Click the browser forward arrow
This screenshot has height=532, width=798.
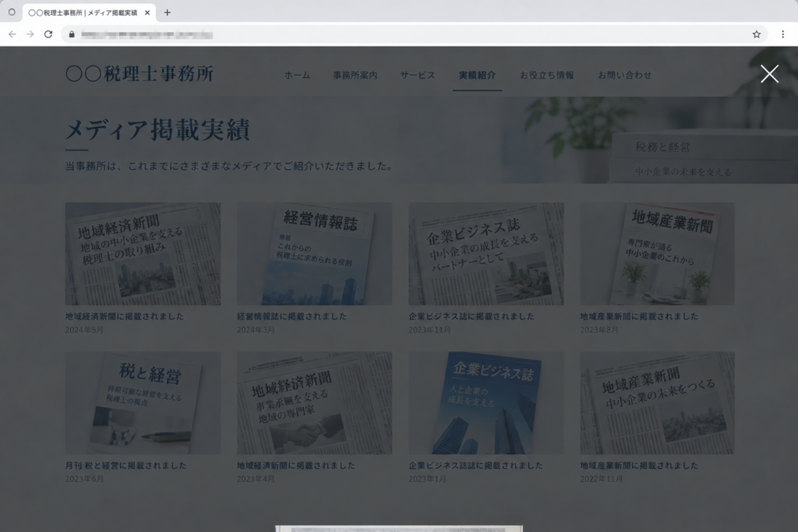click(30, 34)
